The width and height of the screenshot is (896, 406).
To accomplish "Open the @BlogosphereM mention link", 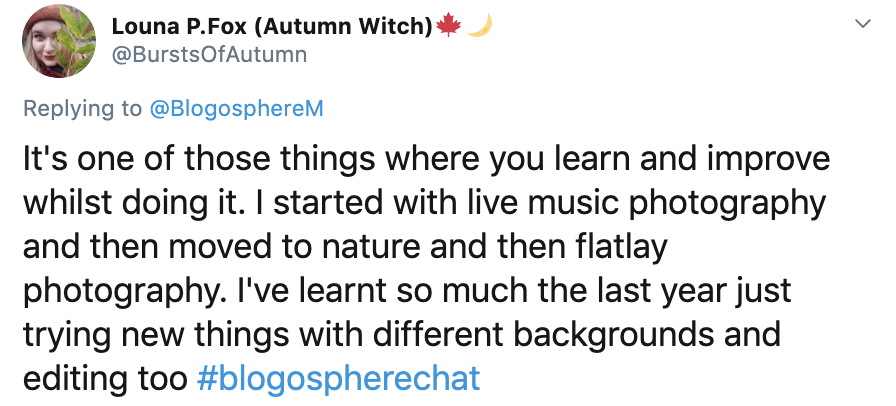I will click(x=236, y=110).
